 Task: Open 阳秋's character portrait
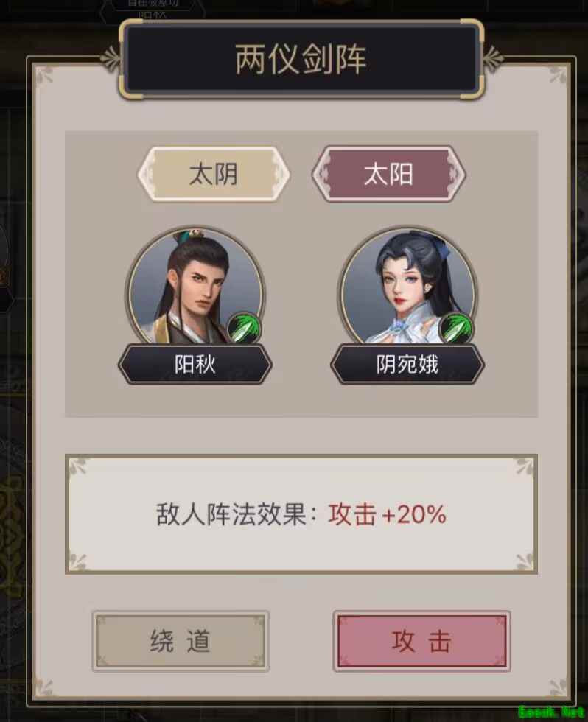(195, 286)
